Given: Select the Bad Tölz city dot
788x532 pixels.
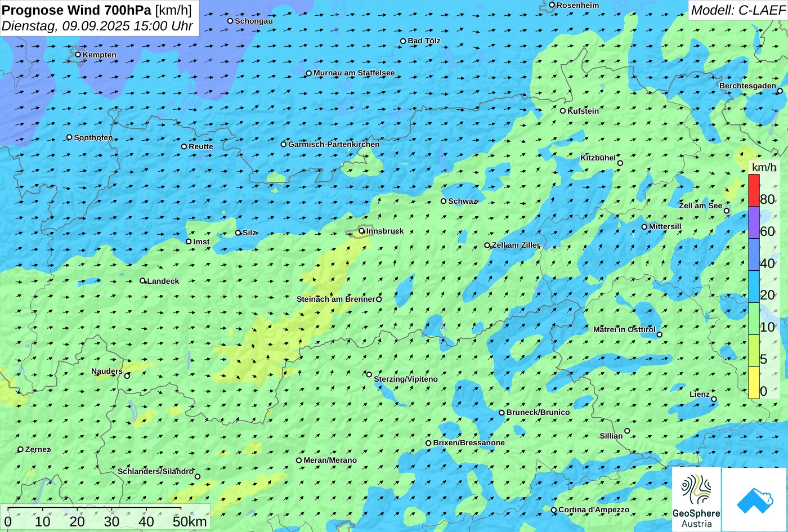Looking at the screenshot, I should click(403, 41).
